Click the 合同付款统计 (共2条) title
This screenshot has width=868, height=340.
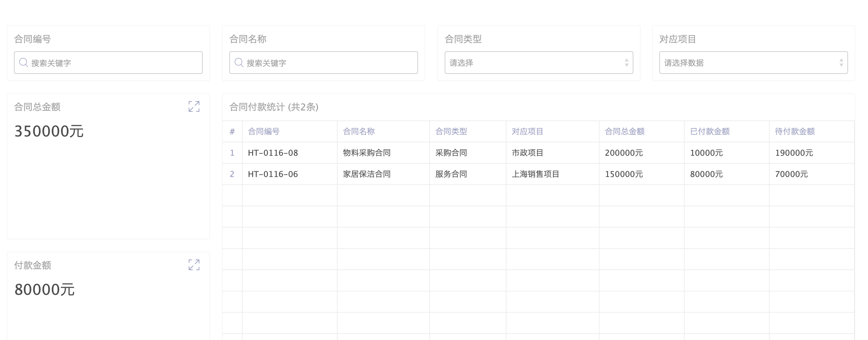pyautogui.click(x=273, y=107)
